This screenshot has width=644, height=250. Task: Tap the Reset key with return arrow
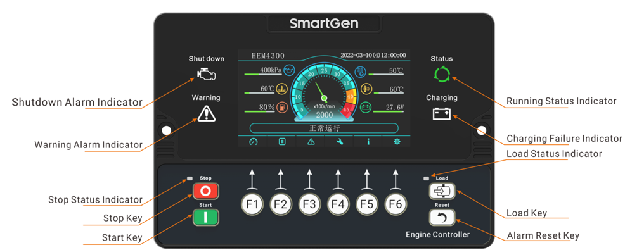(x=442, y=218)
